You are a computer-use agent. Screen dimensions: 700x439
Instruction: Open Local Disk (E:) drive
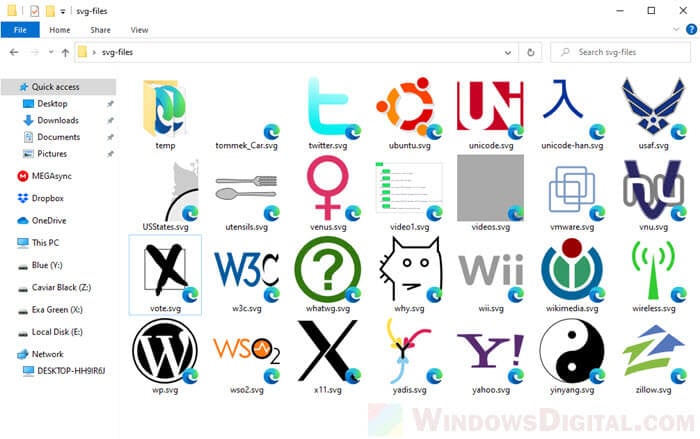(57, 332)
